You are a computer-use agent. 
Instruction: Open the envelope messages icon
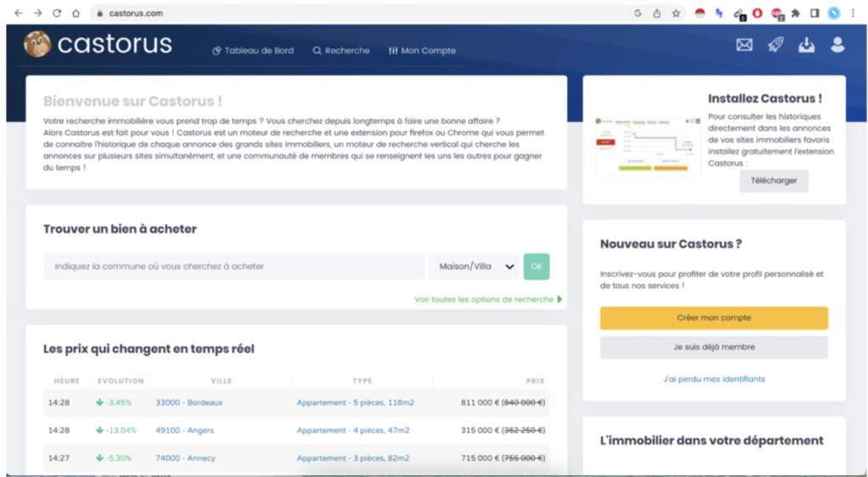click(744, 45)
